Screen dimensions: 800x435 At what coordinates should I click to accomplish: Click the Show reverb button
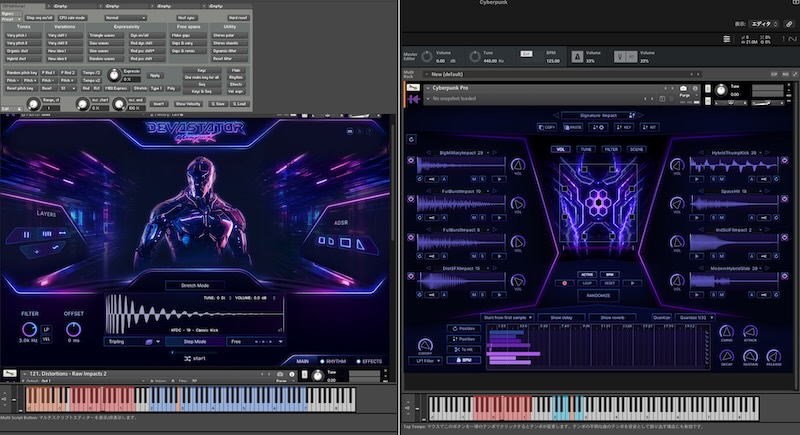pyautogui.click(x=613, y=318)
